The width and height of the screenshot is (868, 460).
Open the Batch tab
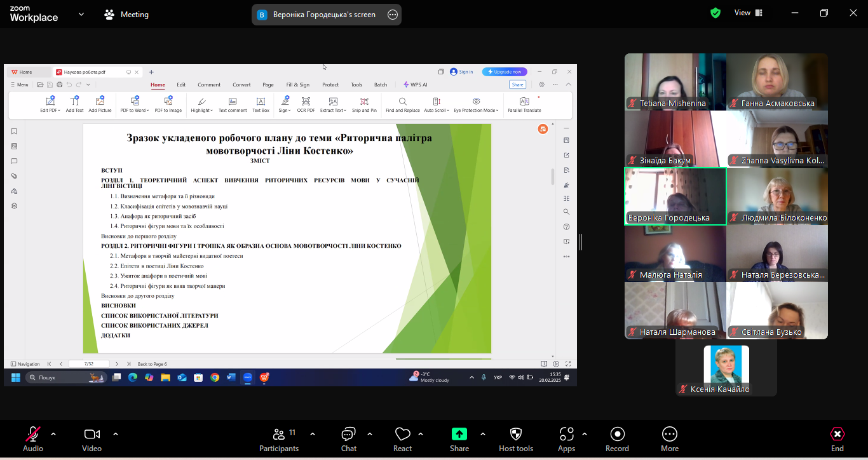(381, 85)
